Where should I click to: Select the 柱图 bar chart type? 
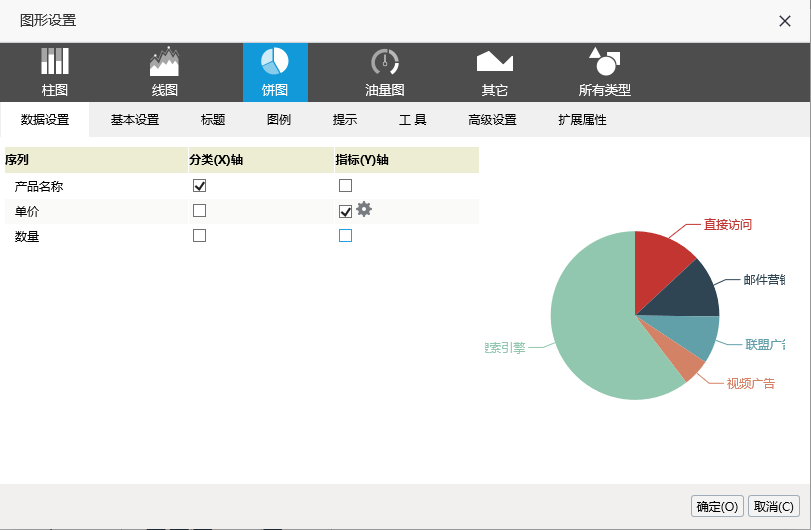pos(55,72)
